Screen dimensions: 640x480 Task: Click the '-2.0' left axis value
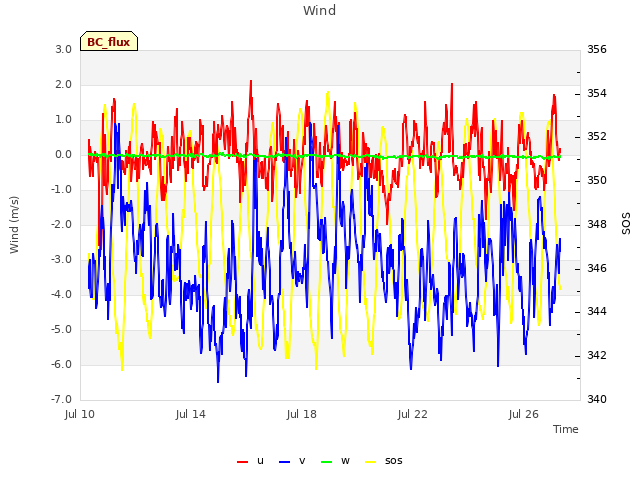pos(61,224)
